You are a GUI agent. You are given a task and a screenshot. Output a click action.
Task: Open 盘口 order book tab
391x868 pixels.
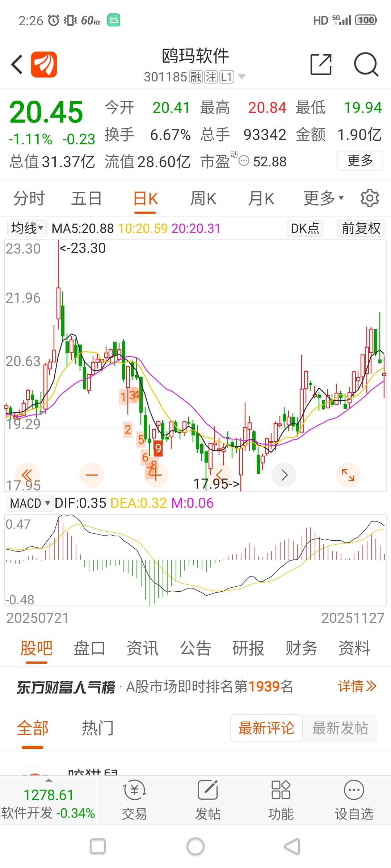pos(89,648)
